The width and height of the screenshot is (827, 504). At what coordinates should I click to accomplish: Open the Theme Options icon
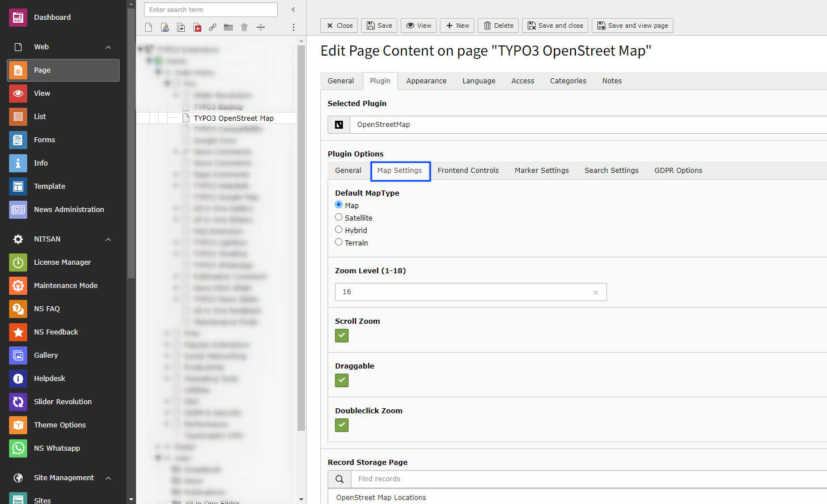point(18,425)
